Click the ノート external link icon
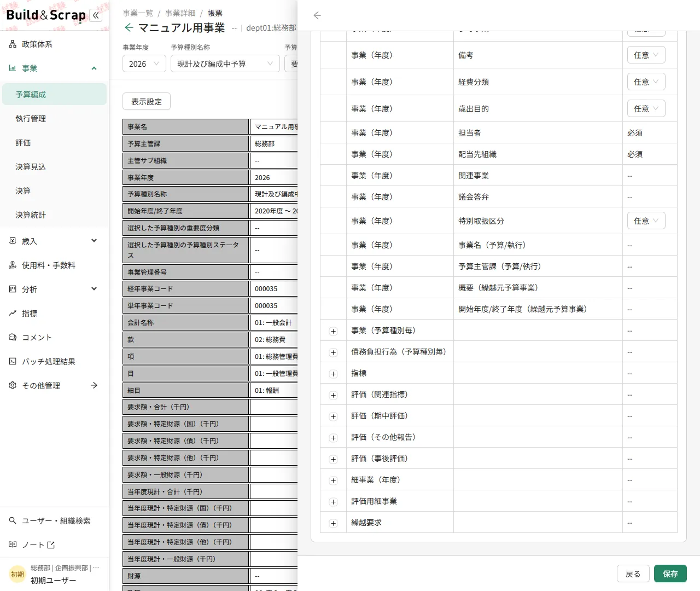 pyautogui.click(x=51, y=545)
